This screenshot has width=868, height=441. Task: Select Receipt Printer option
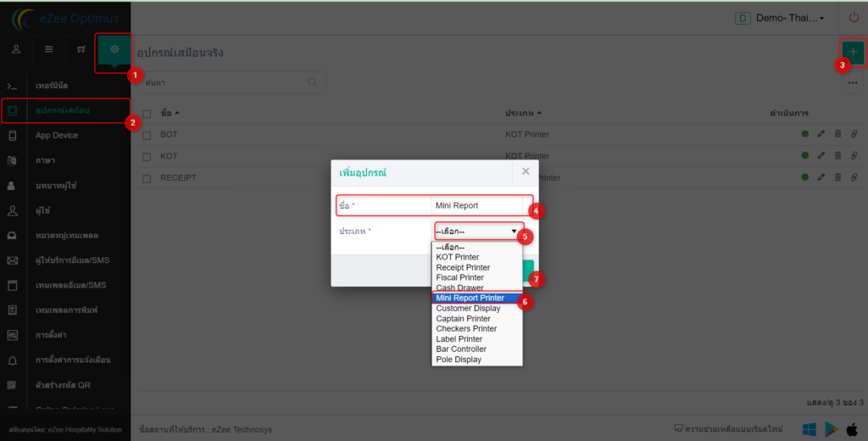click(x=476, y=268)
